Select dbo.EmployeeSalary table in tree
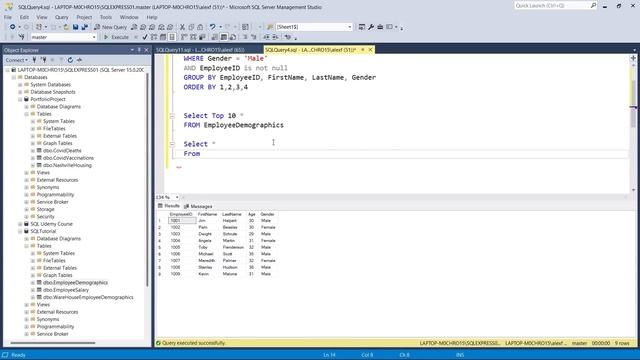 [66, 290]
